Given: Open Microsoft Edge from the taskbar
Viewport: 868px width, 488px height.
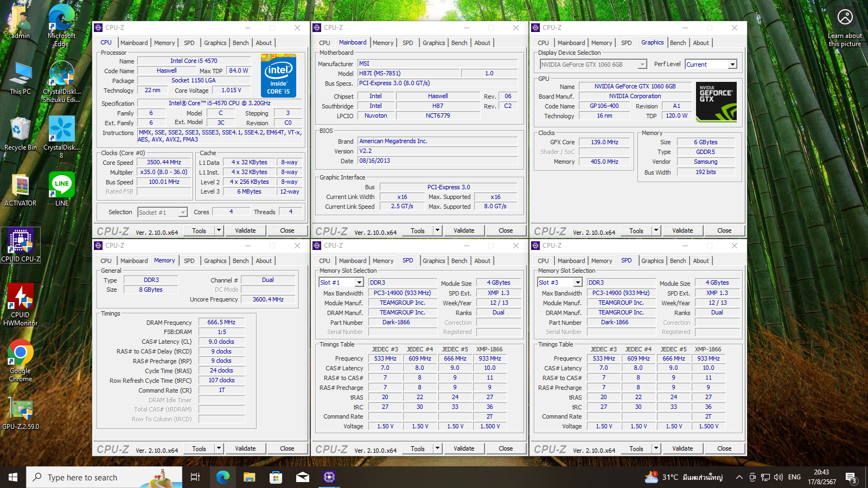Looking at the screenshot, I should pyautogui.click(x=223, y=477).
